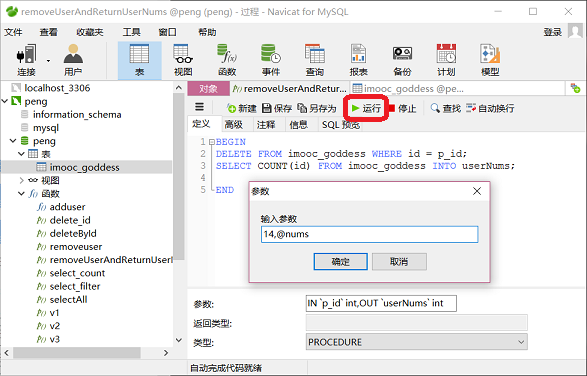This screenshot has width=587, height=376.
Task: Save the procedure with 保存
Action: coord(277,109)
